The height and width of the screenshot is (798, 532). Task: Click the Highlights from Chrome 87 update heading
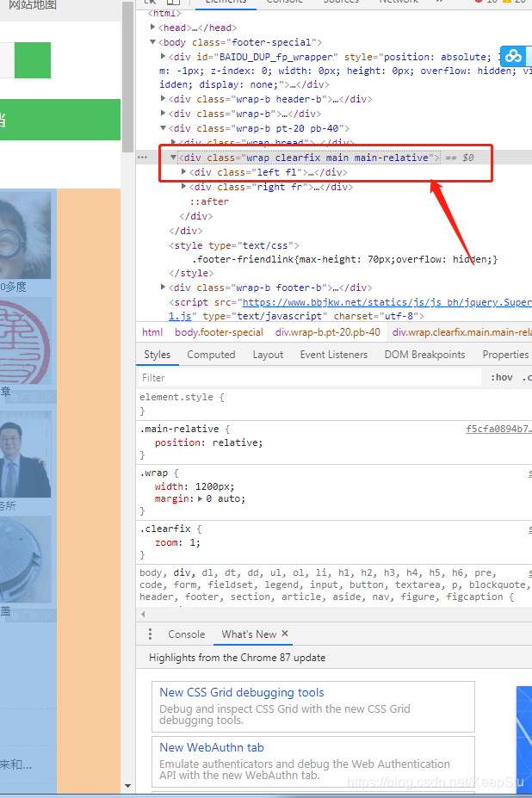pos(238,658)
